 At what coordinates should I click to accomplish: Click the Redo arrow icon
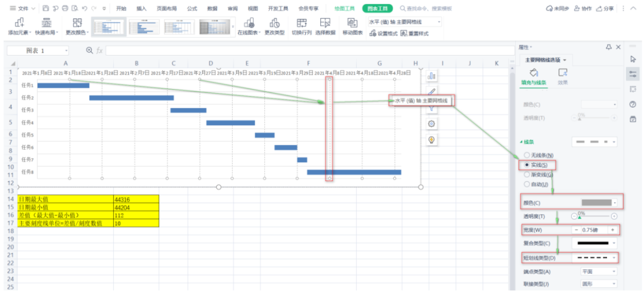point(94,8)
